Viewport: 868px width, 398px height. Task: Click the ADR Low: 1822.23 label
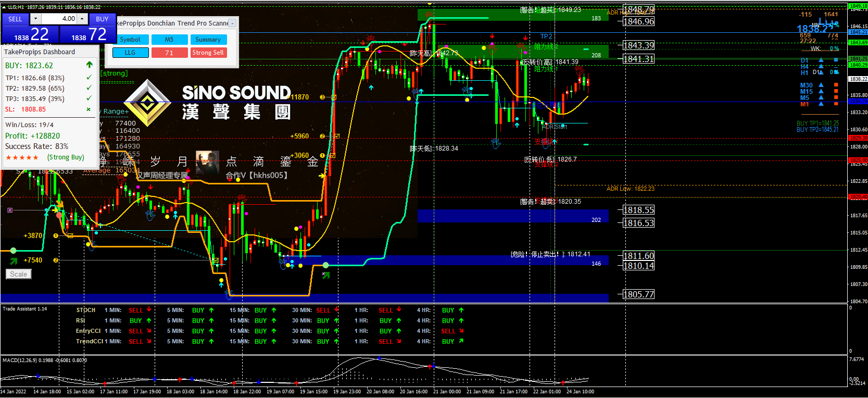pyautogui.click(x=631, y=189)
